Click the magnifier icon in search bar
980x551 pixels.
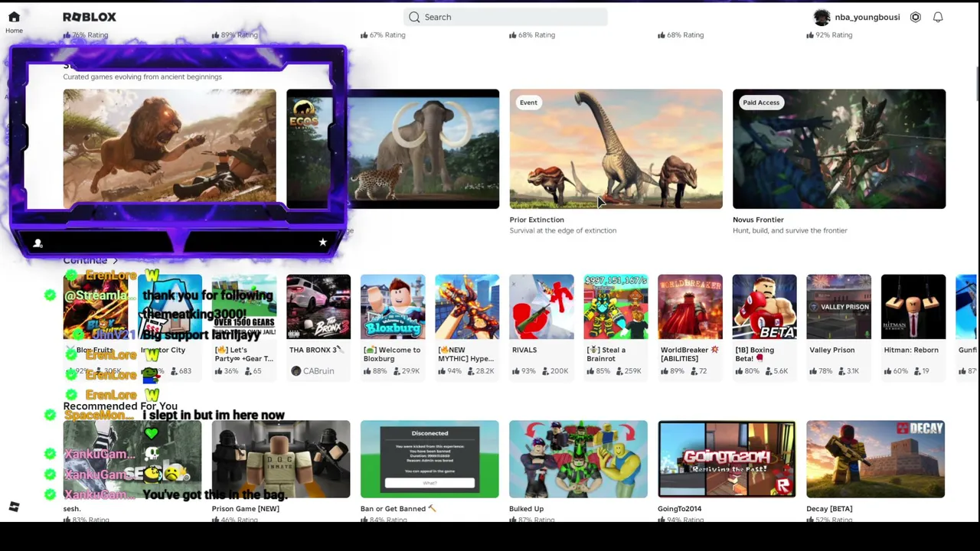point(414,17)
